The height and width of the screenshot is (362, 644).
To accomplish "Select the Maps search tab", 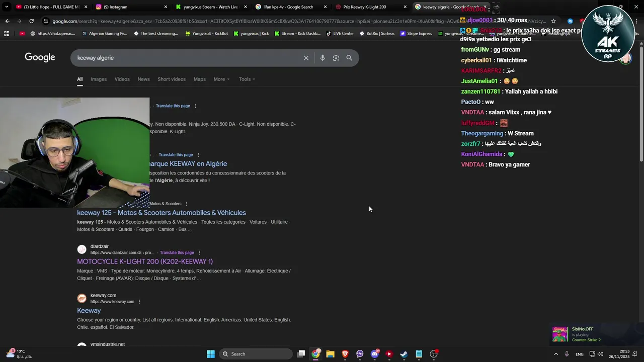I will [200, 79].
